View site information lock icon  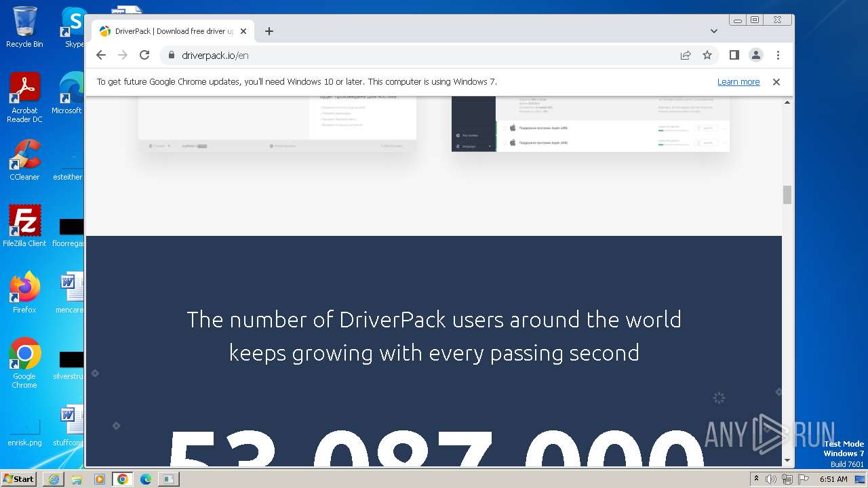(171, 56)
